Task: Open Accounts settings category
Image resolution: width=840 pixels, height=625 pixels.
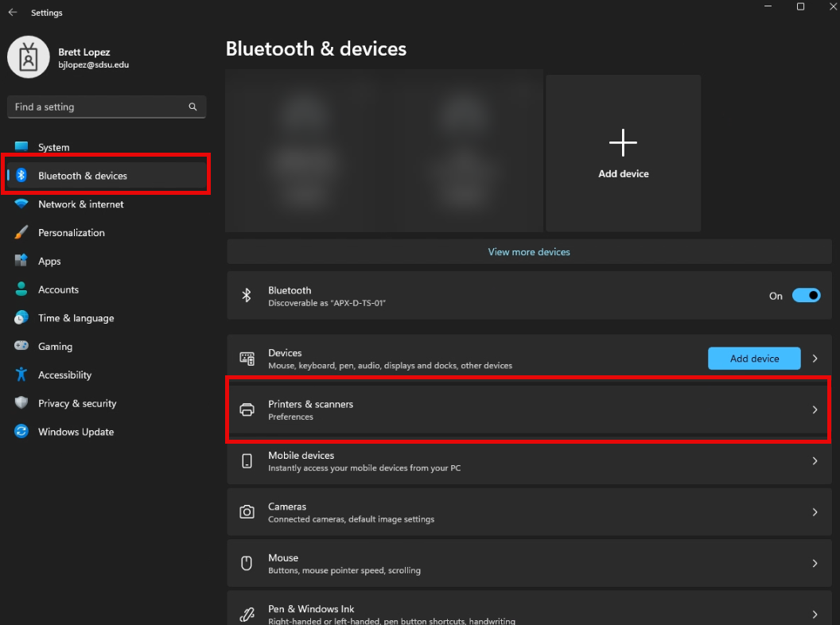Action: click(x=107, y=289)
